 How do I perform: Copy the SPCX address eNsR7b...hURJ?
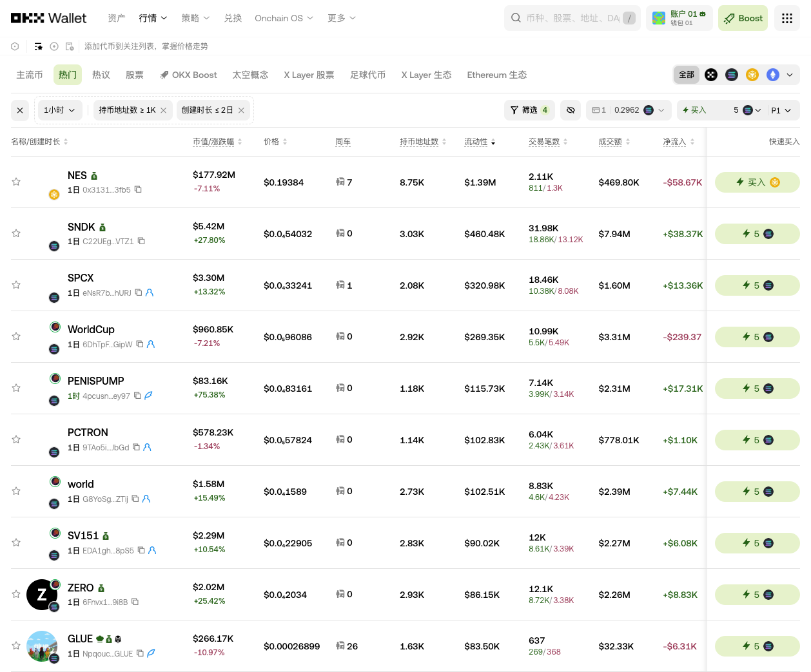tap(139, 293)
